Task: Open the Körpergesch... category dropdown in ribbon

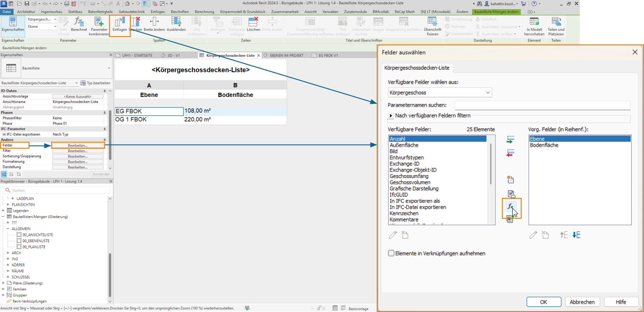Action: point(42,19)
